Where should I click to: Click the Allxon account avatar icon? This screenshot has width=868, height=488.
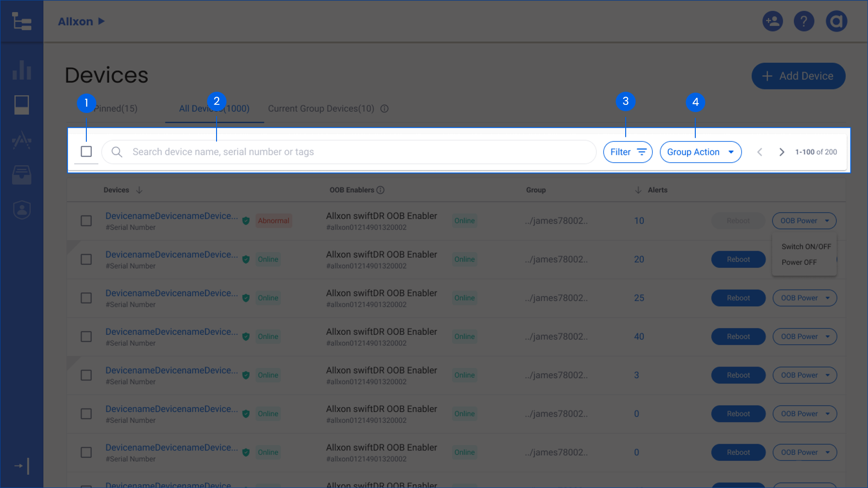836,21
